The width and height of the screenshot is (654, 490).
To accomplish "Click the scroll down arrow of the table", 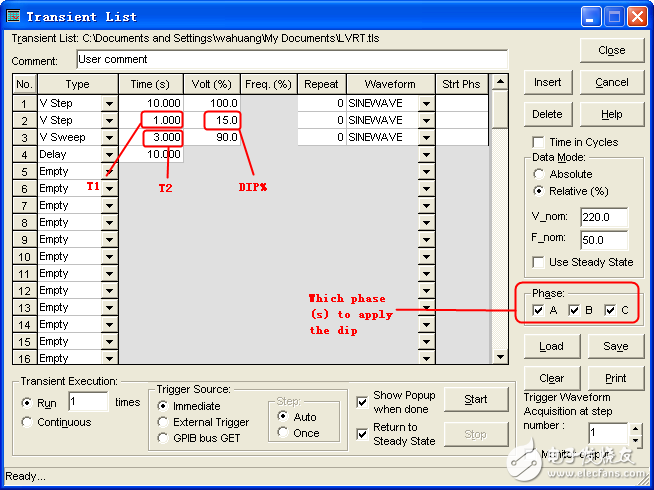I will point(500,356).
